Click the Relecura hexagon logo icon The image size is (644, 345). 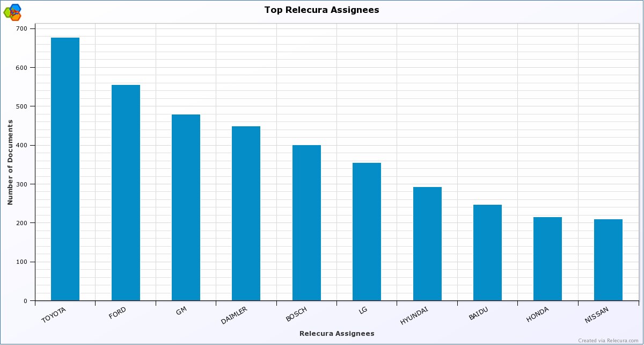[12, 12]
